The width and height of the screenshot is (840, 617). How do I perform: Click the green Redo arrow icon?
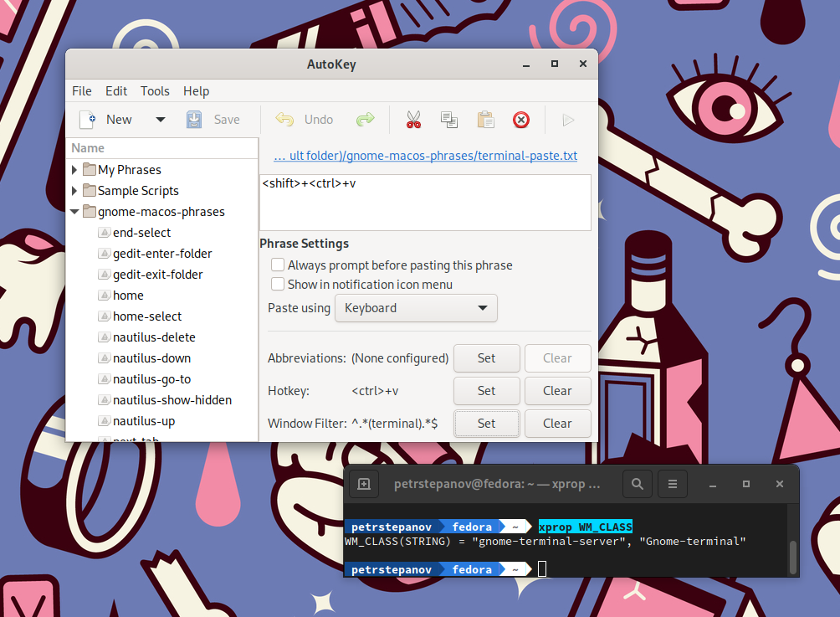(x=366, y=120)
